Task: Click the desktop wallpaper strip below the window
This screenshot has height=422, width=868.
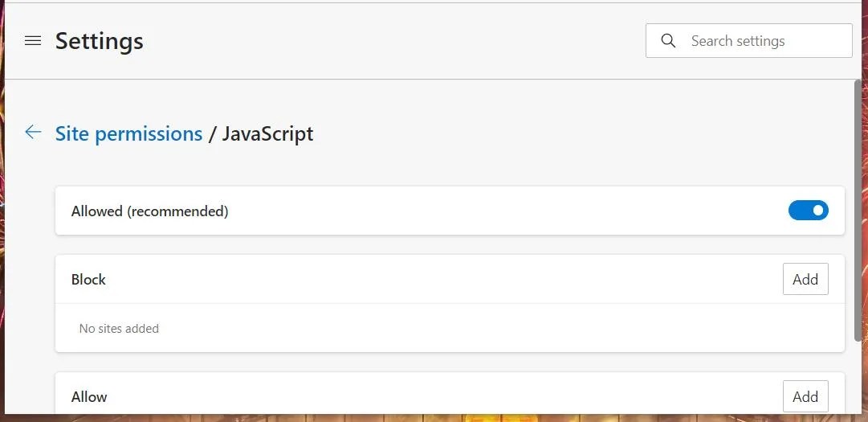Action: [434, 418]
